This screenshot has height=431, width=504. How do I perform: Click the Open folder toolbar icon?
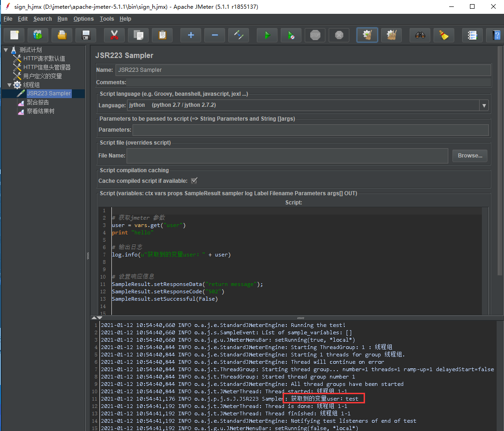pyautogui.click(x=62, y=35)
